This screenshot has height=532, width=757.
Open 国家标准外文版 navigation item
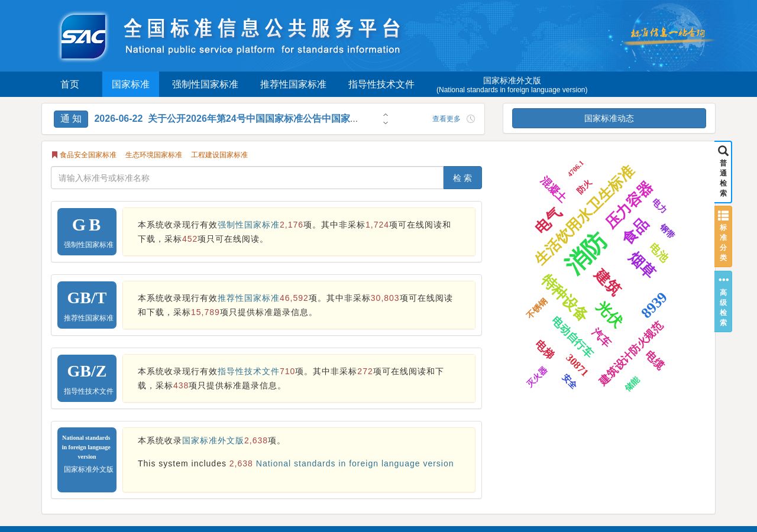tap(512, 85)
